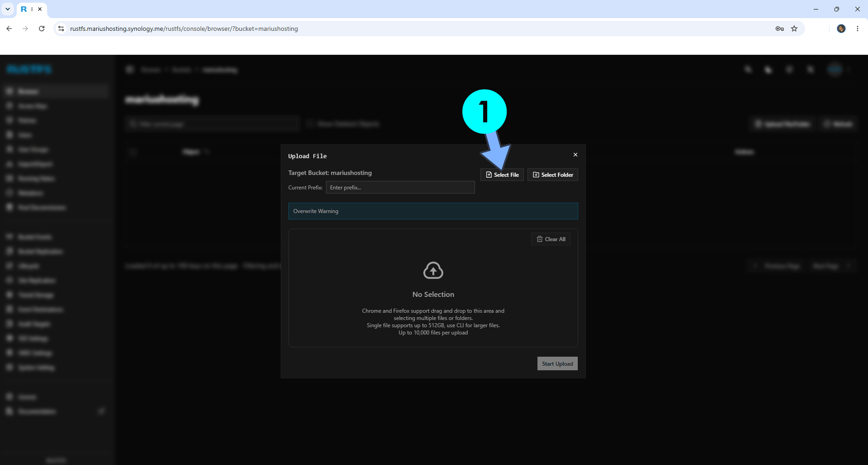Viewport: 868px width, 465px height.
Task: Reload the current page
Action: (42, 29)
